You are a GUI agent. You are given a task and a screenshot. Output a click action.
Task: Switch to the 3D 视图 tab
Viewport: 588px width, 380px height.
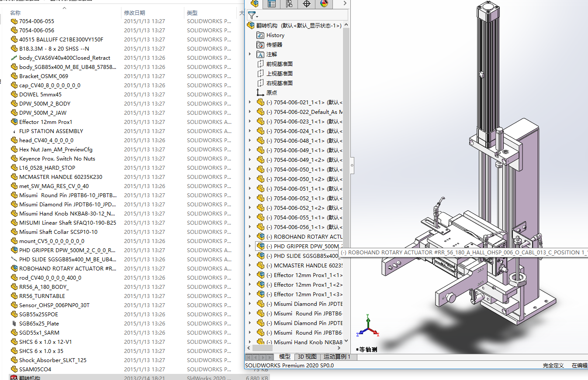pos(307,357)
